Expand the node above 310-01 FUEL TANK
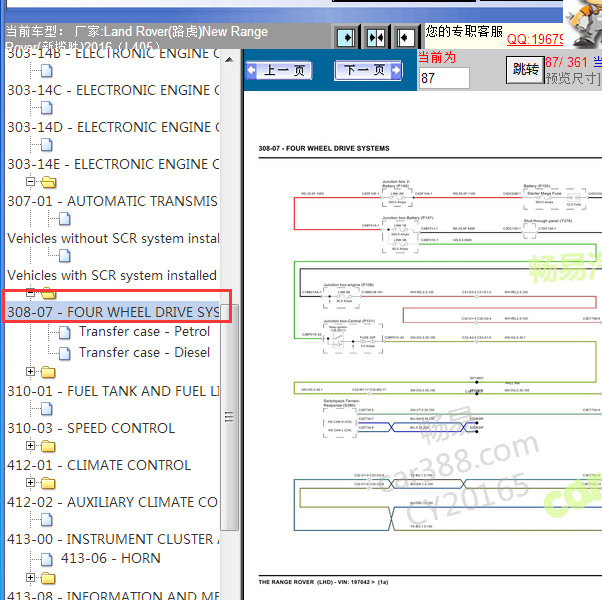 [x=30, y=371]
